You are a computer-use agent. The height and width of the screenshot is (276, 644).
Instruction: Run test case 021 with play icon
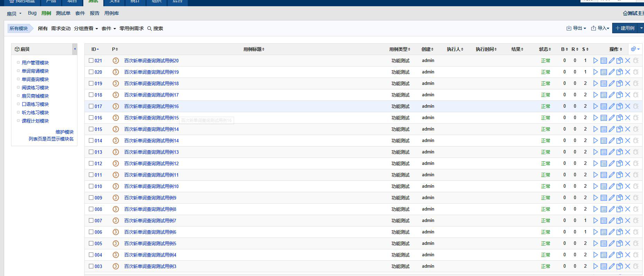[x=595, y=61]
